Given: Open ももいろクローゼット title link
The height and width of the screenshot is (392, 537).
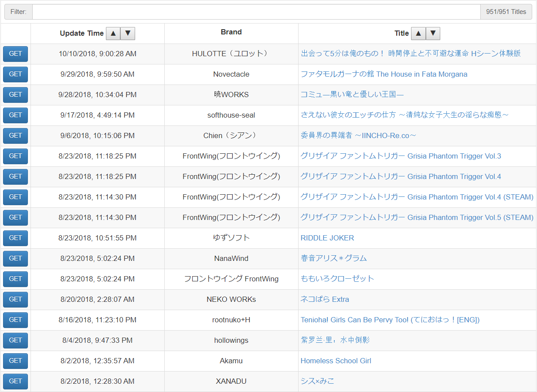Looking at the screenshot, I should tap(337, 279).
